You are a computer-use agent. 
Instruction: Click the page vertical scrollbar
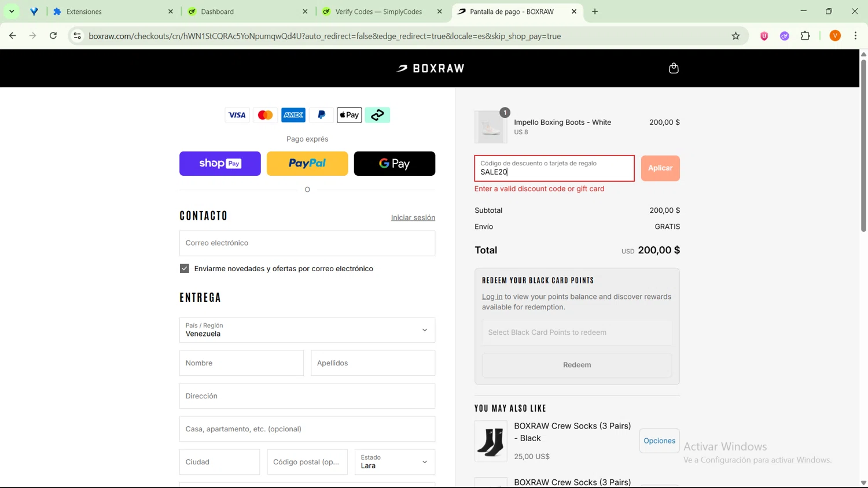coord(863,145)
